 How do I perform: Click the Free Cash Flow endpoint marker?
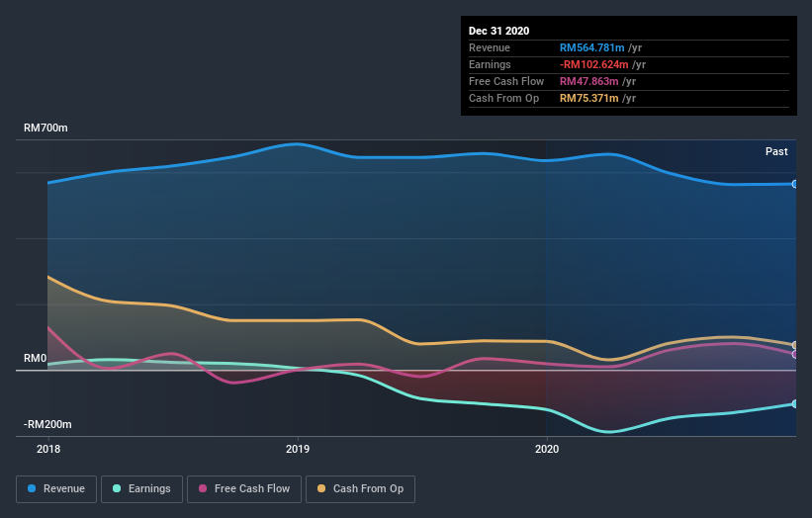tap(795, 355)
